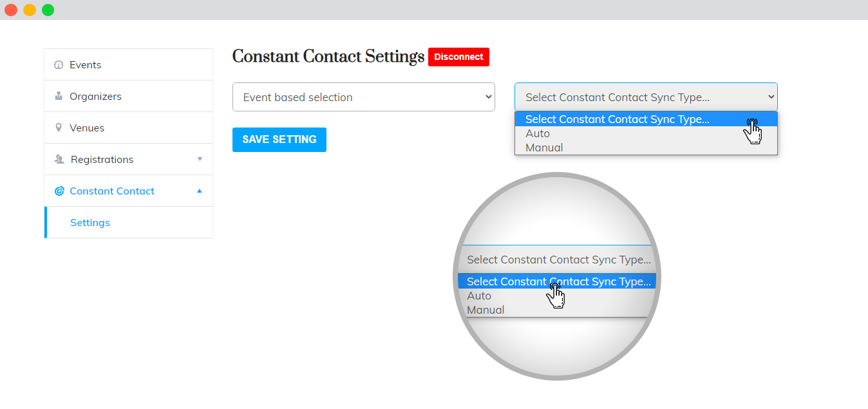868x409 pixels.
Task: Click the SAVE SETTING button
Action: click(279, 140)
